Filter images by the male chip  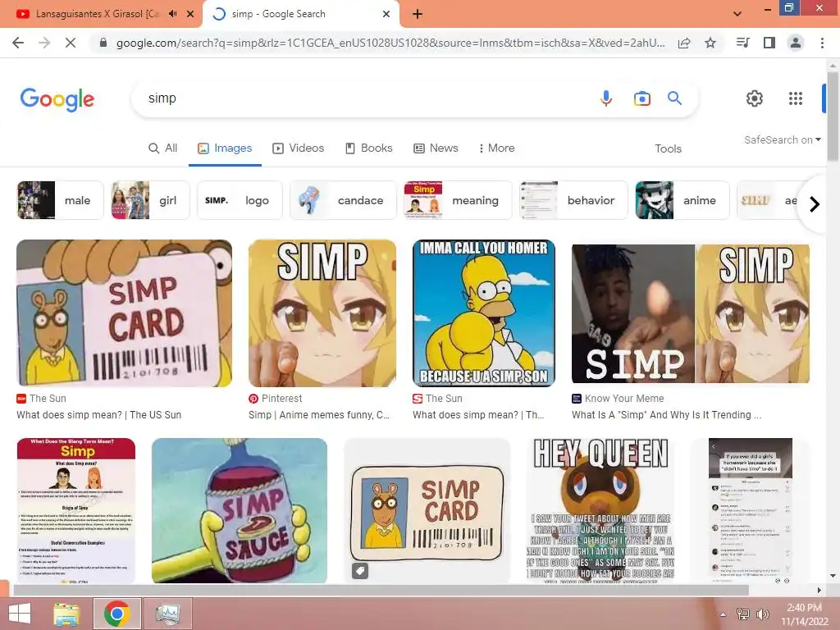tap(60, 200)
